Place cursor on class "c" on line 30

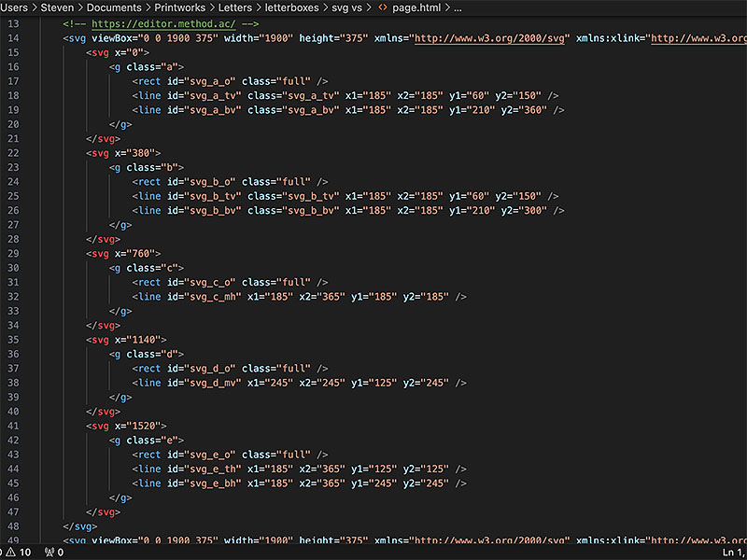click(x=170, y=268)
